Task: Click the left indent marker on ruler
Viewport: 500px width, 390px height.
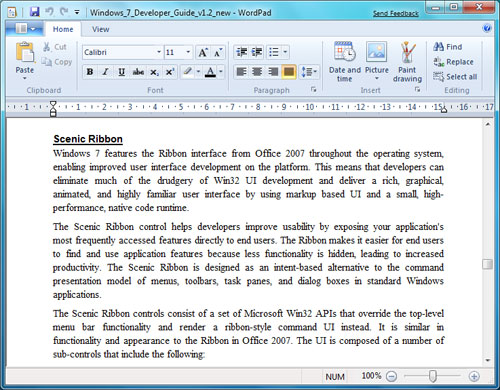Action: [x=53, y=109]
